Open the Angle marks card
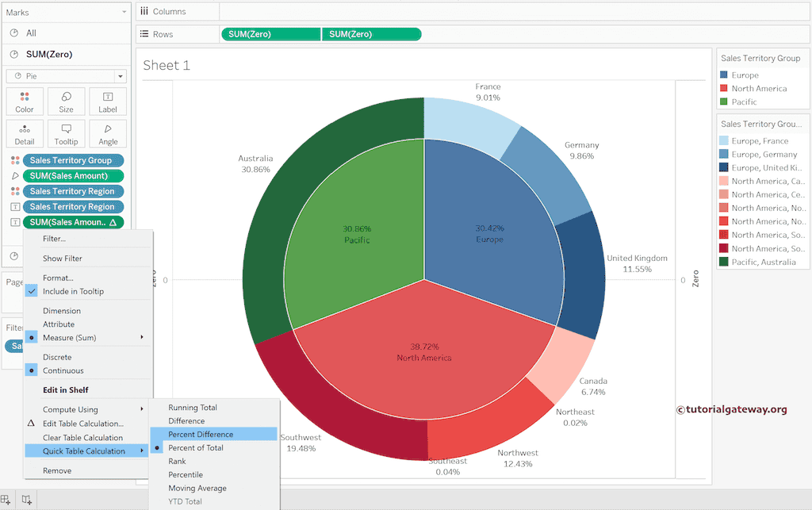 (108, 134)
